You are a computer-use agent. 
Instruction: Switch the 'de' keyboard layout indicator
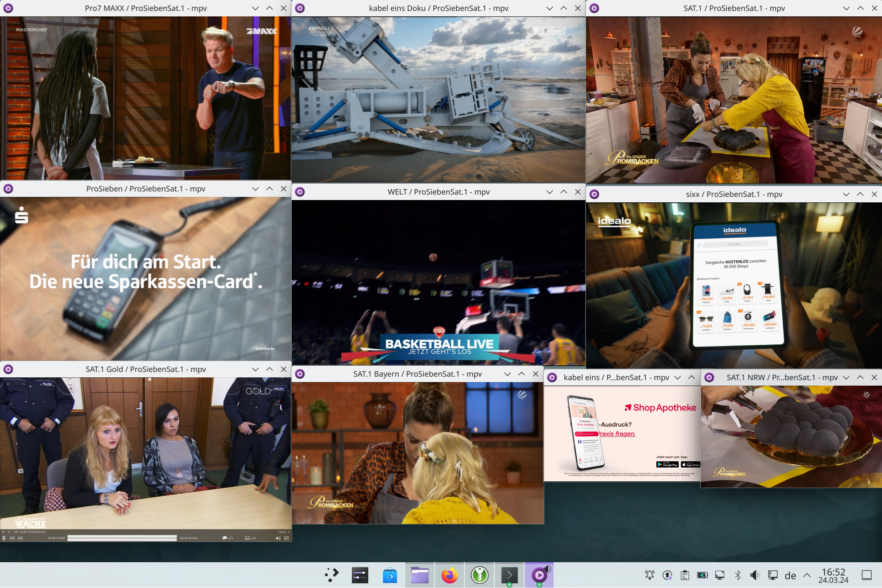point(790,575)
